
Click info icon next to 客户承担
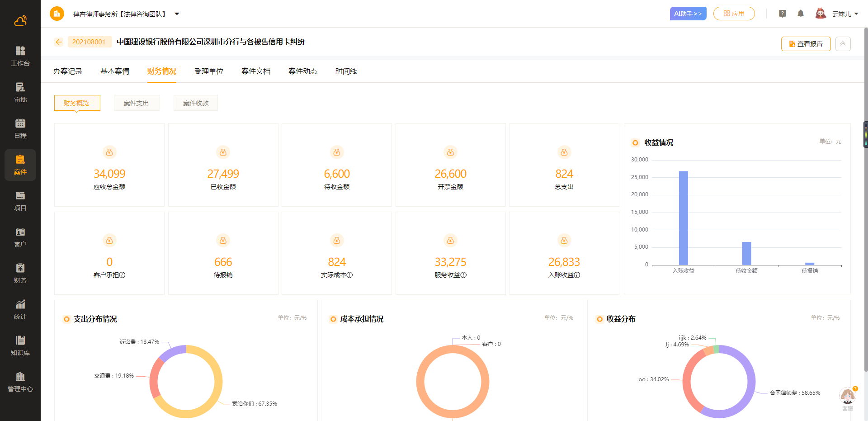[x=123, y=275]
